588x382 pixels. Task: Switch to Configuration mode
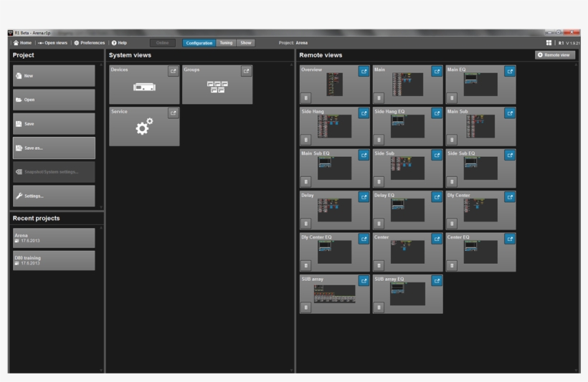pos(199,43)
